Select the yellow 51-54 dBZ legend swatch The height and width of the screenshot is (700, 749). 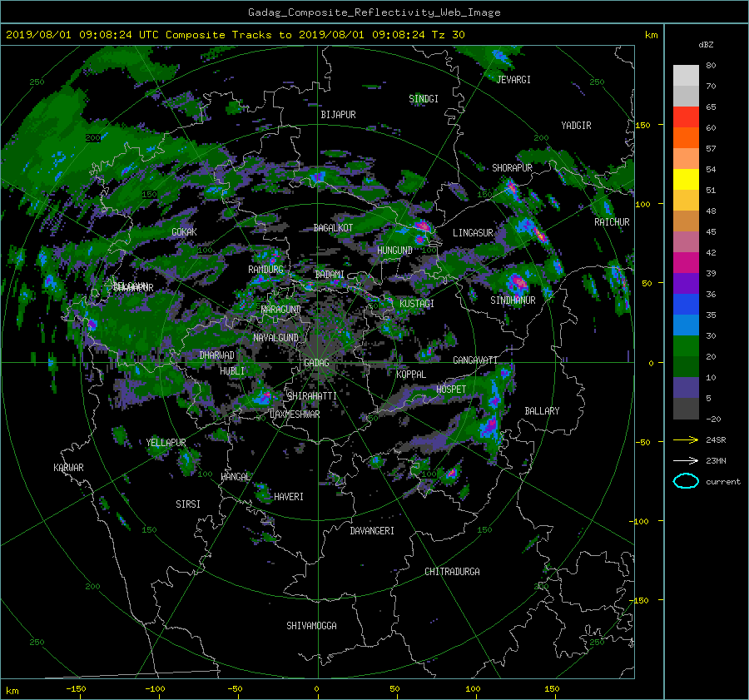click(x=686, y=179)
